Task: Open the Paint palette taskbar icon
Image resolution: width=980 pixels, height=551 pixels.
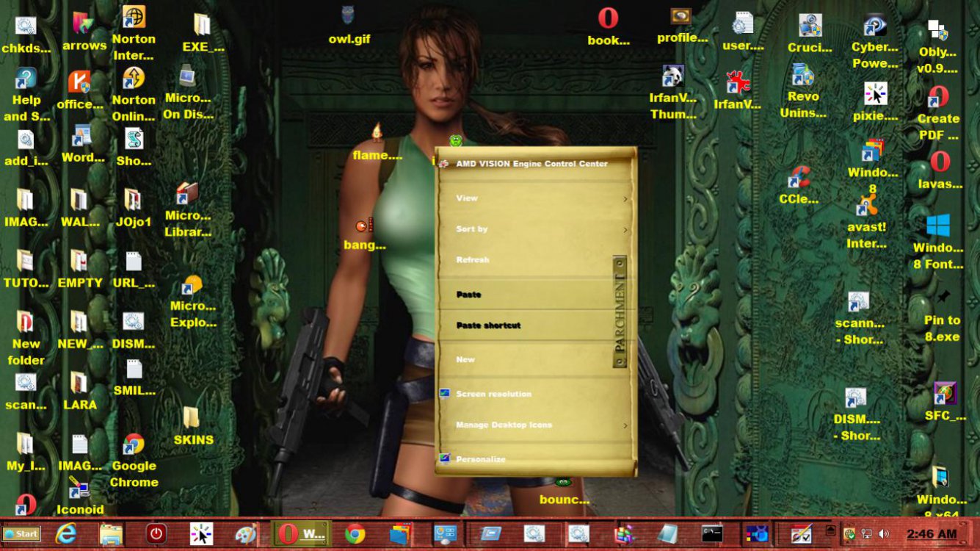Action: (x=245, y=533)
